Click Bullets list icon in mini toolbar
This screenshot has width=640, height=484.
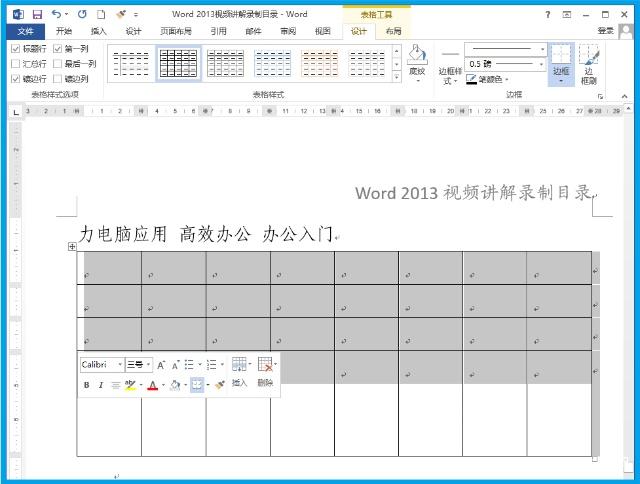click(x=189, y=365)
